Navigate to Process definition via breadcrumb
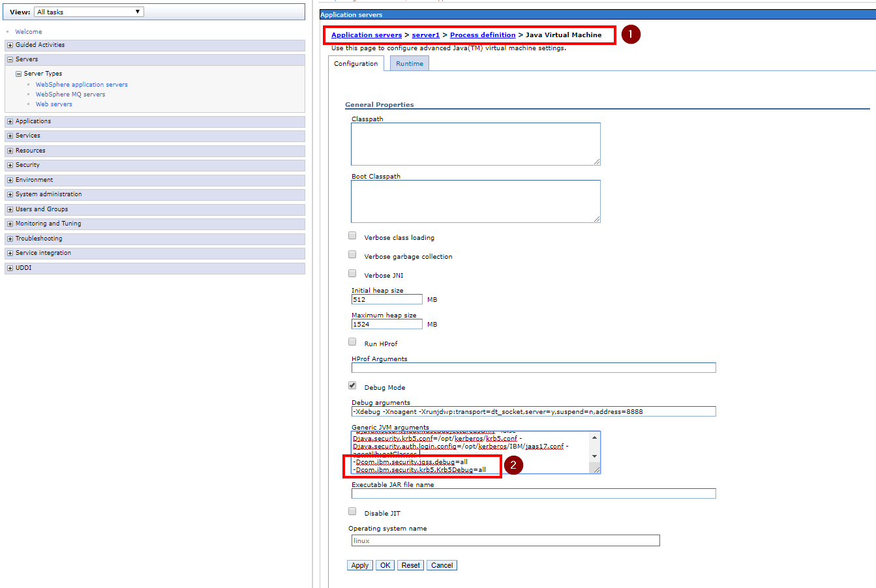Screen dimensions: 876x588 click(483, 35)
